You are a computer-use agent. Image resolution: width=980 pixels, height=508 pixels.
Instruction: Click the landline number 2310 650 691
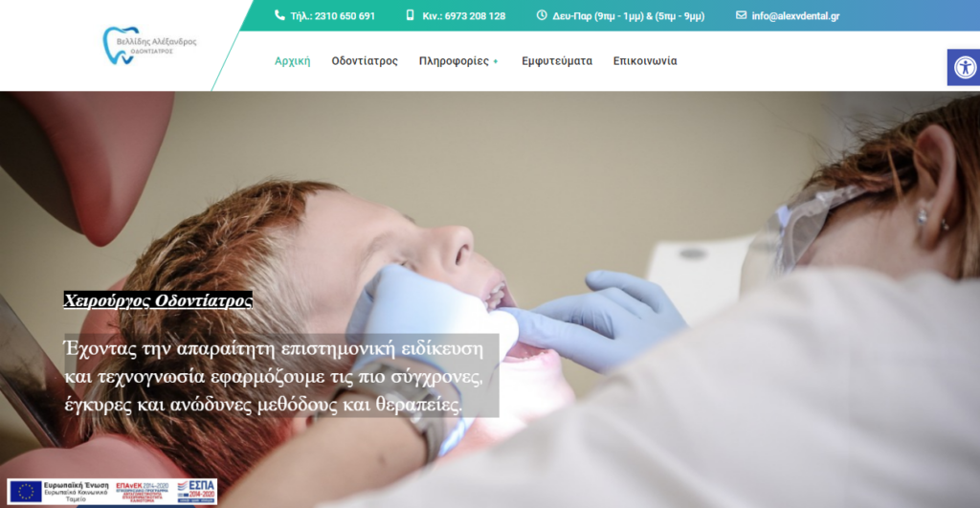point(332,16)
